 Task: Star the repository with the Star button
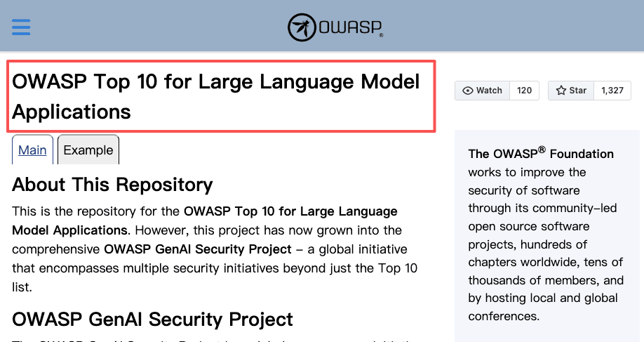pyautogui.click(x=571, y=91)
